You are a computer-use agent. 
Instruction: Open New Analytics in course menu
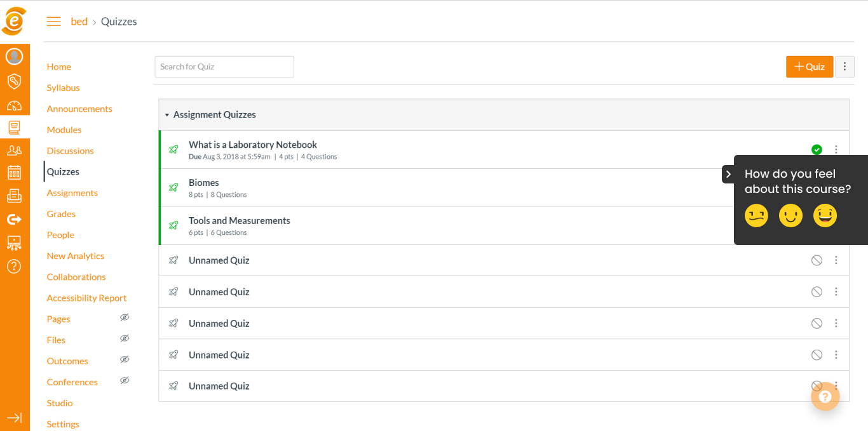[x=76, y=256]
